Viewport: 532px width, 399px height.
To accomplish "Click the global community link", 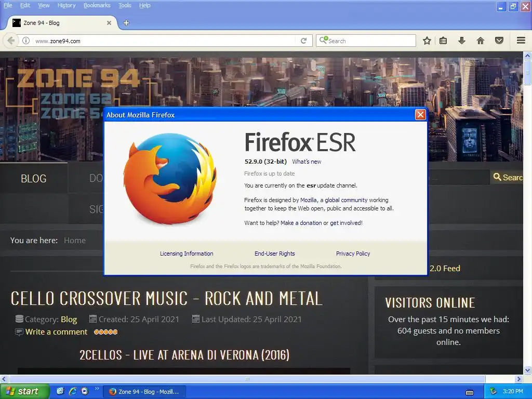I will (x=346, y=200).
